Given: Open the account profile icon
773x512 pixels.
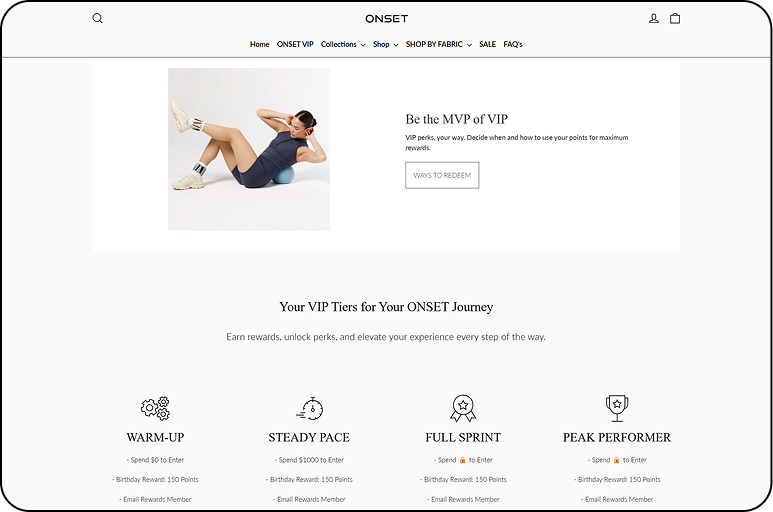Looking at the screenshot, I should click(x=654, y=19).
